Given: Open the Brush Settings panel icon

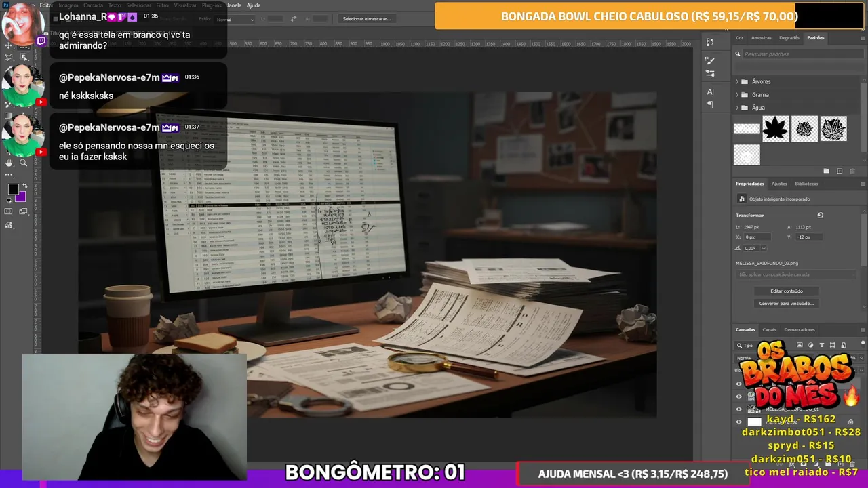Looking at the screenshot, I should point(710,60).
